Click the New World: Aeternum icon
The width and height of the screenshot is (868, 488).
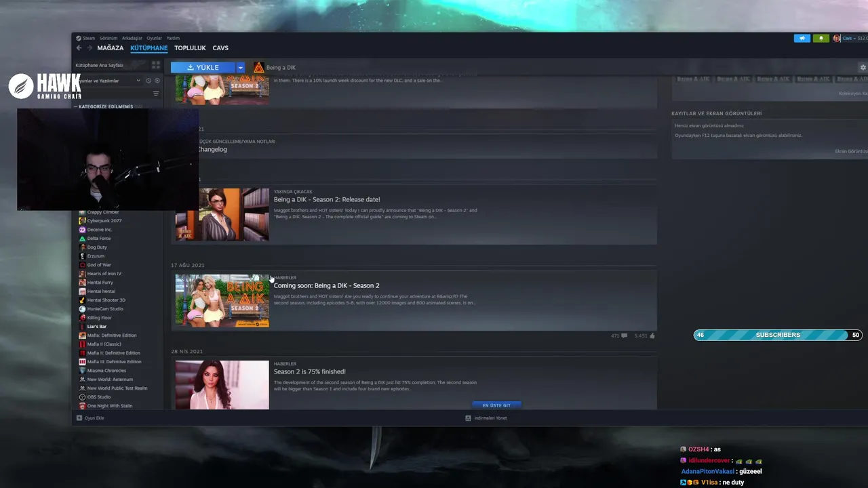coord(82,380)
